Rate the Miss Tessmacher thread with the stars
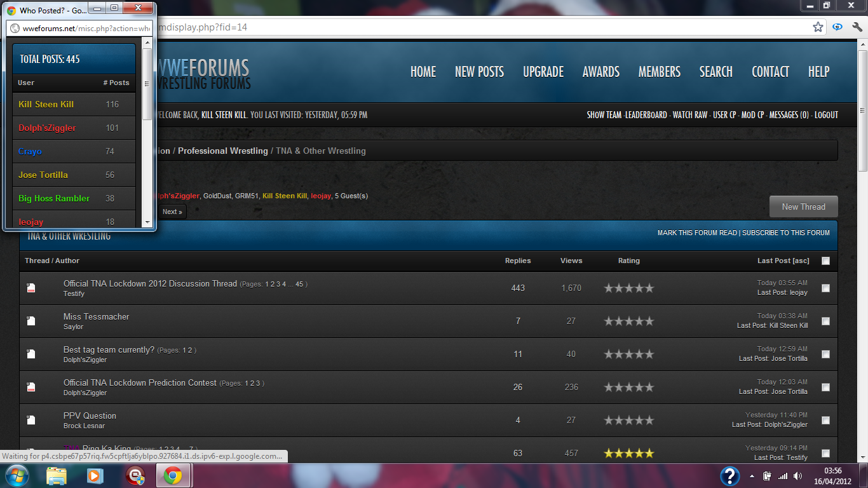This screenshot has width=868, height=488. pyautogui.click(x=628, y=321)
